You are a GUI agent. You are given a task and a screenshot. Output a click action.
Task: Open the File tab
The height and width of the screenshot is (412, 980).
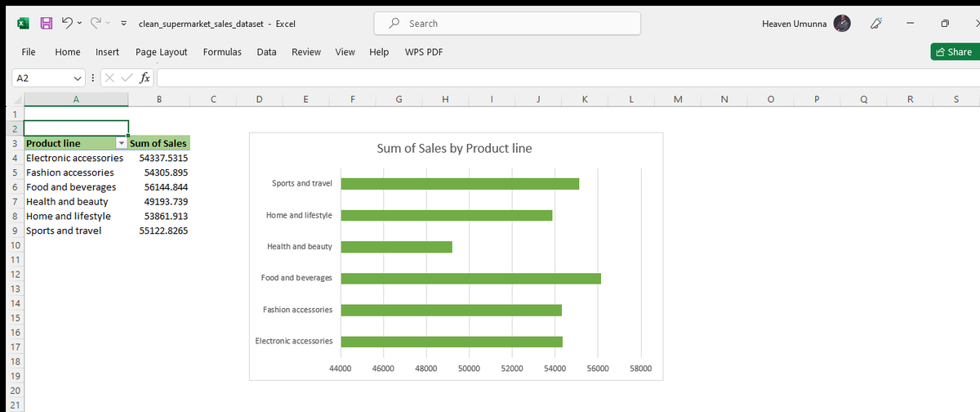pyautogui.click(x=29, y=51)
